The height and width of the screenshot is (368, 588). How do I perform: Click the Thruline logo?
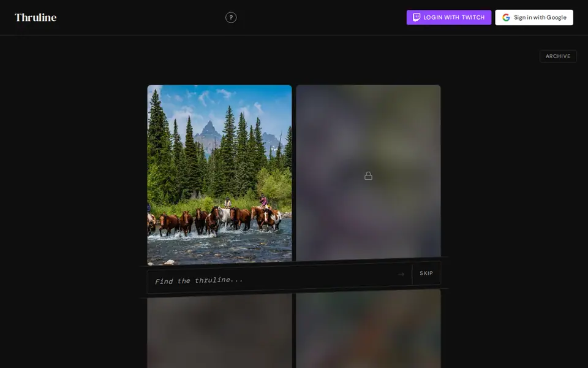click(36, 18)
